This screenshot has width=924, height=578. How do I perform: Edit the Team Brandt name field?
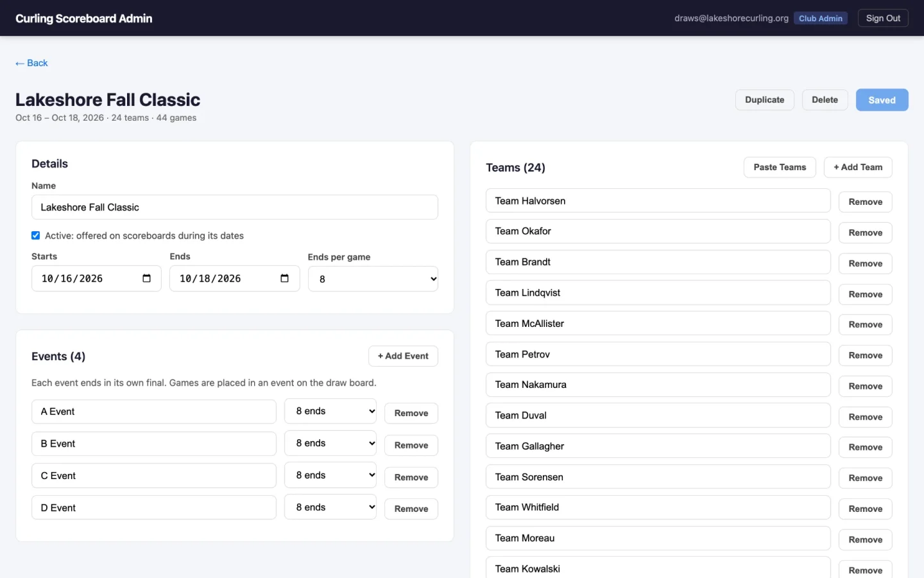pos(658,262)
